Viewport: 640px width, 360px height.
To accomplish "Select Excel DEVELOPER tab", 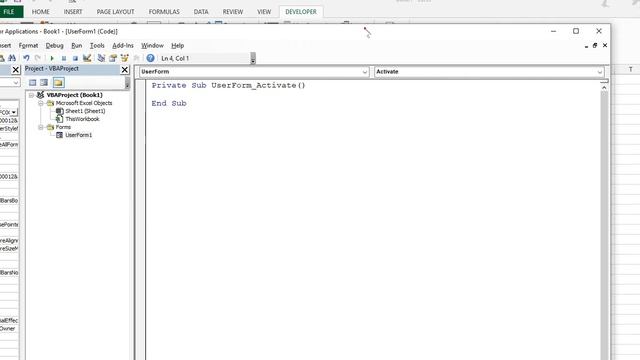I will (301, 12).
